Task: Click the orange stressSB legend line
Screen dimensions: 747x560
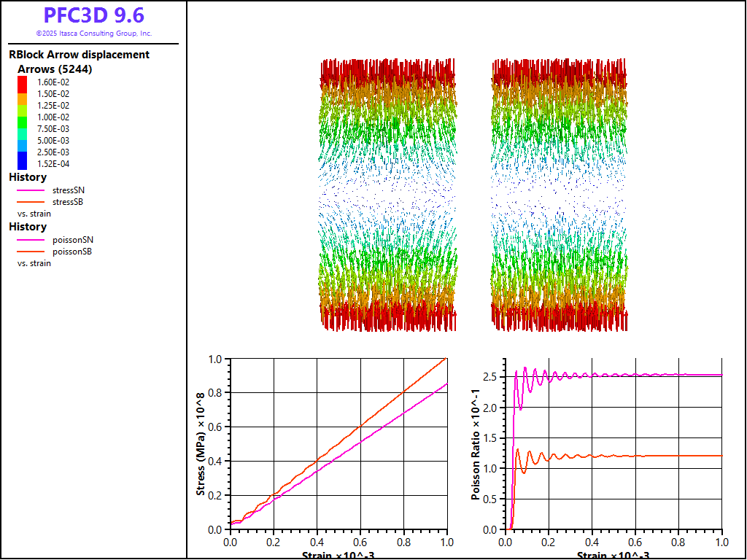Action: pos(31,202)
